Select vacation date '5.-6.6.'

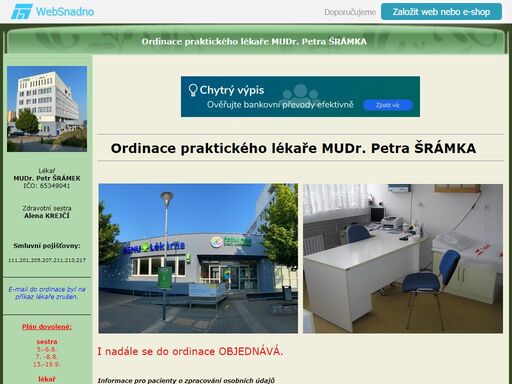pos(47,349)
